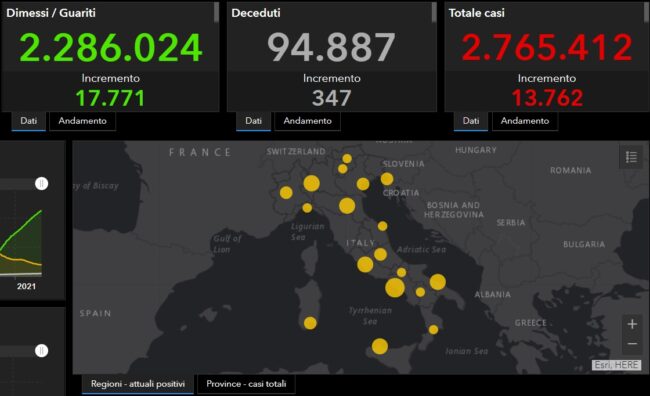The width and height of the screenshot is (650, 396).
Task: Click the Dimessi / Guariti total 2.286.024
Action: click(111, 48)
